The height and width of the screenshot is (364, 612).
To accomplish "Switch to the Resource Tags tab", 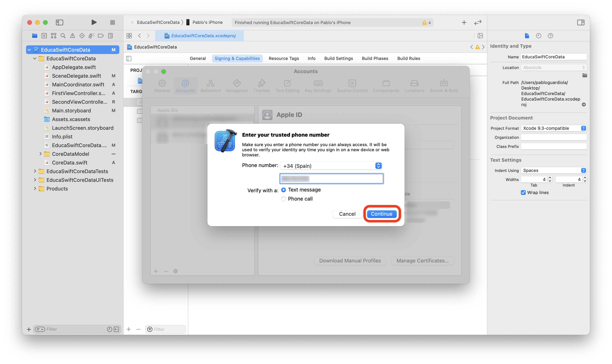I will (284, 58).
